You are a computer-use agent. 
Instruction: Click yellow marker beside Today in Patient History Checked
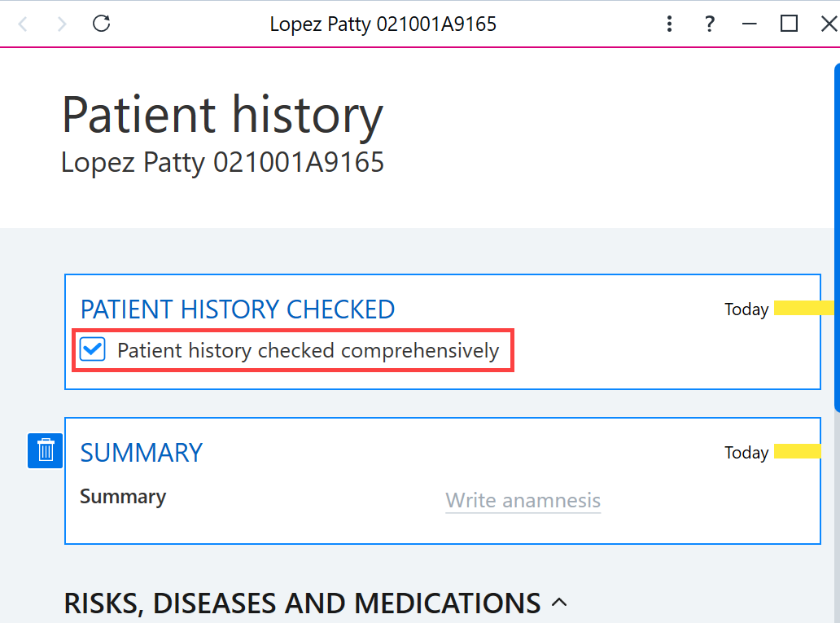(803, 308)
